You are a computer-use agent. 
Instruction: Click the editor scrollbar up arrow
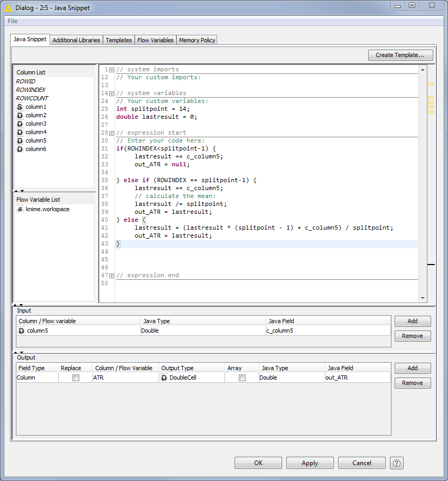423,70
